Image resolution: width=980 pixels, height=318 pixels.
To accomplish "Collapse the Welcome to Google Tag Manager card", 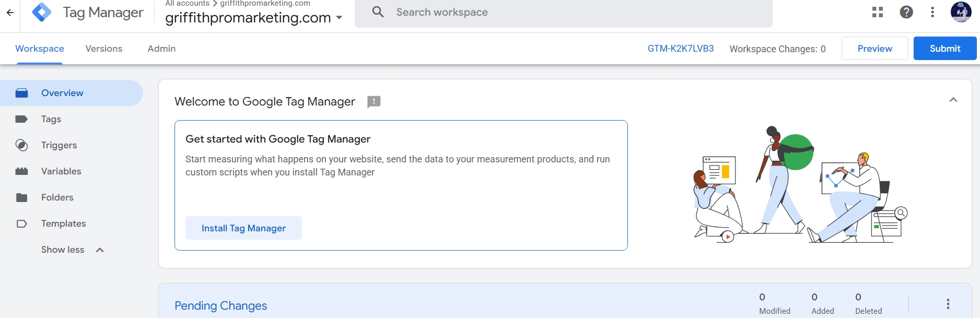I will tap(953, 100).
